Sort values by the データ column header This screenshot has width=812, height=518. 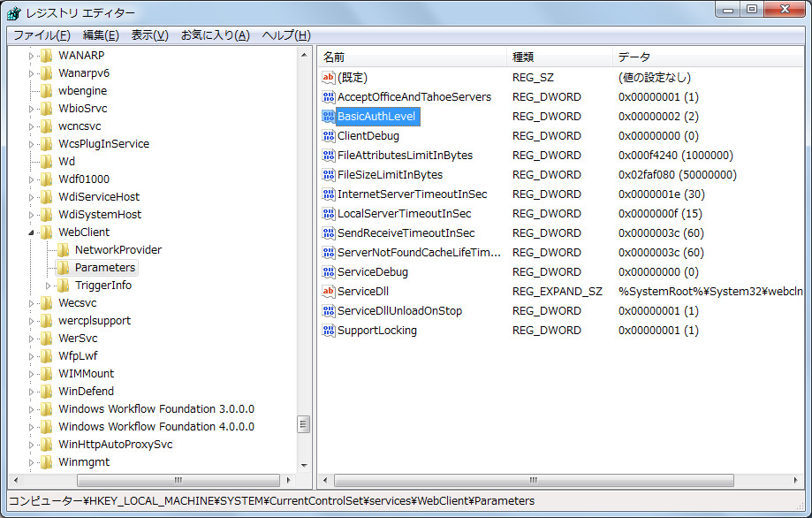coord(708,57)
